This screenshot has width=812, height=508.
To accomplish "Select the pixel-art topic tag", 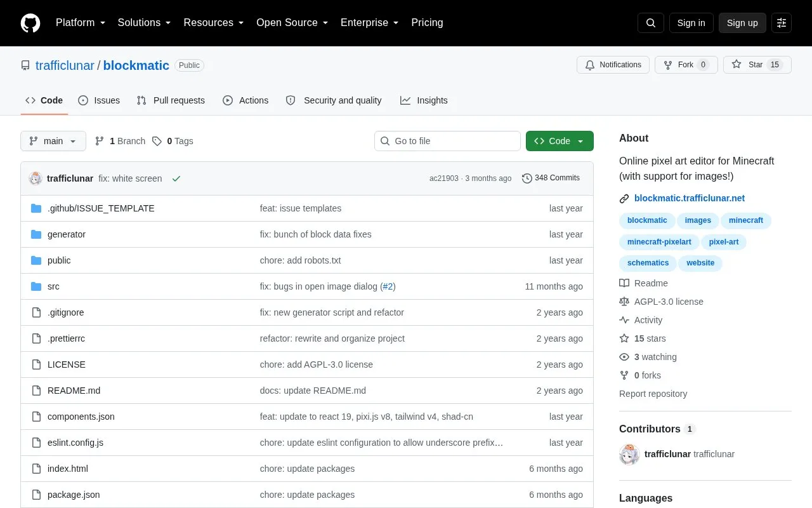I will pyautogui.click(x=724, y=242).
